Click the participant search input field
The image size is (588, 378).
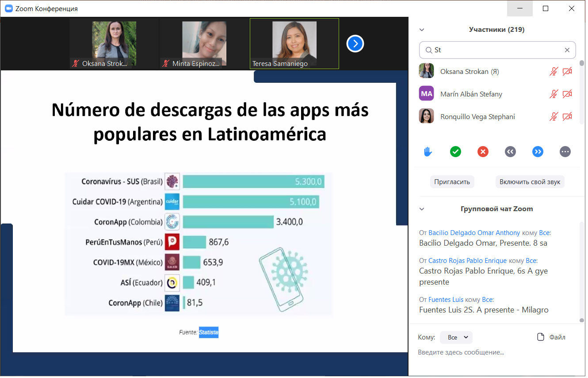(x=497, y=50)
